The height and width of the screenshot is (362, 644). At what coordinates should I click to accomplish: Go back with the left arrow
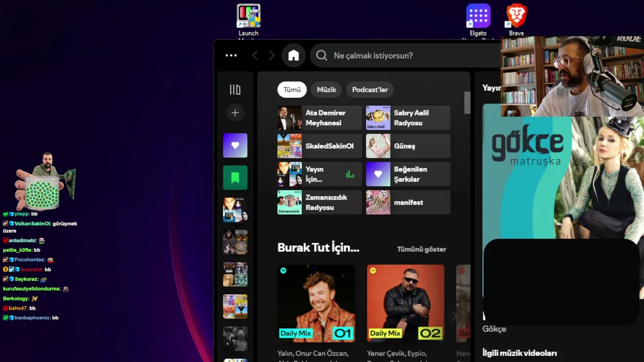(255, 55)
